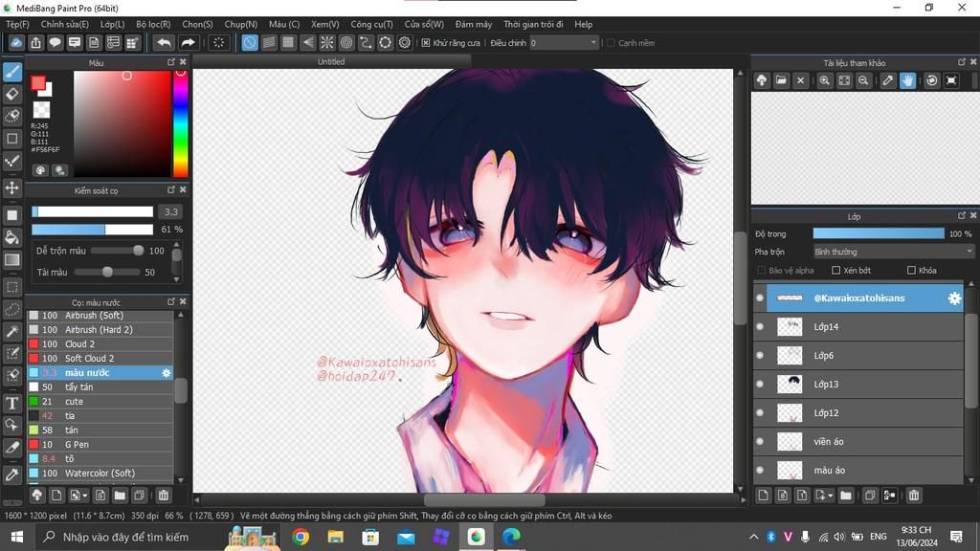Select the Airbrush (Soft) brush
The image size is (980, 551).
click(100, 316)
